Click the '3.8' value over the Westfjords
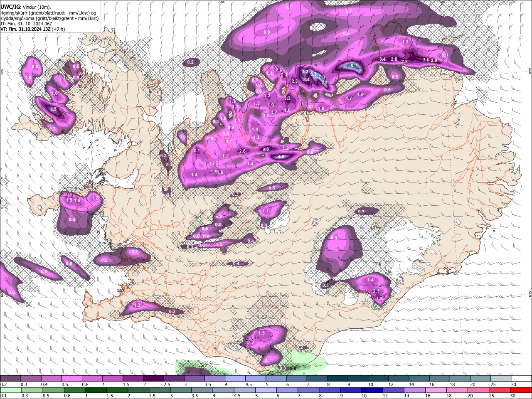Viewport: 532px width, 399px height. [x=53, y=109]
